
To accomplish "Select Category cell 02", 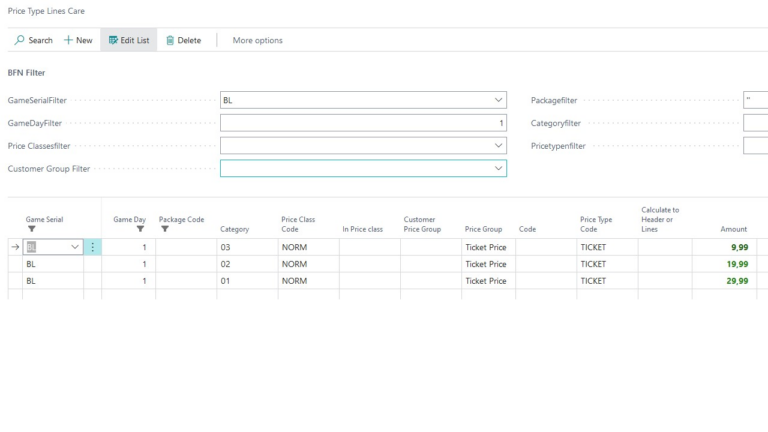I will [247, 264].
